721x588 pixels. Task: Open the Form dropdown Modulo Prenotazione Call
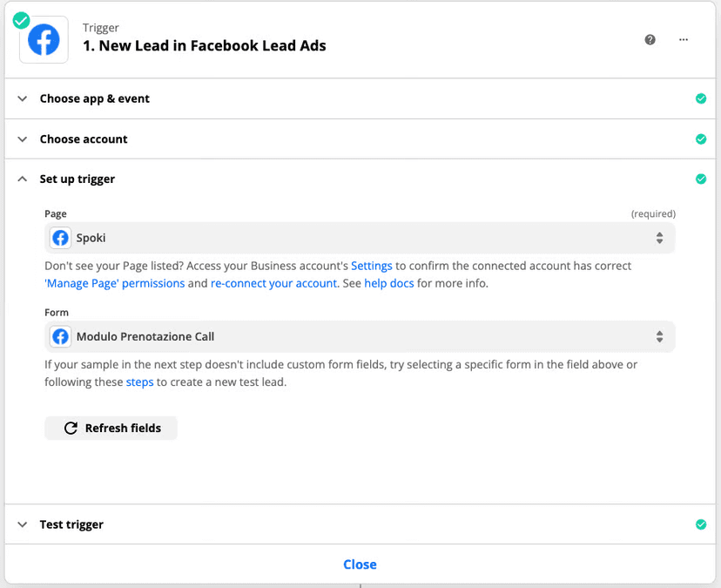tap(360, 336)
